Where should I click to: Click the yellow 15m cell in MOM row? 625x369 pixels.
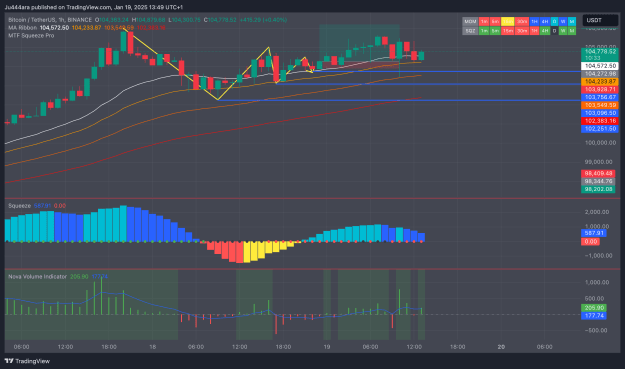pos(507,22)
